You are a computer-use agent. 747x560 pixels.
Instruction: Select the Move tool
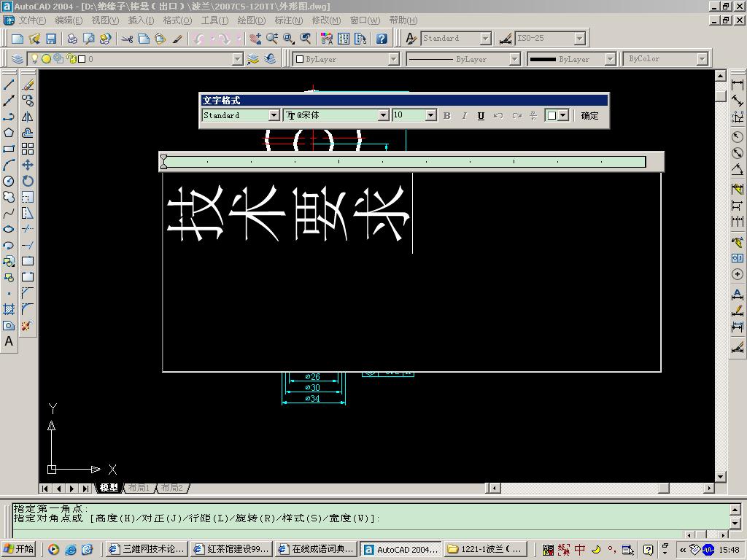tap(28, 166)
